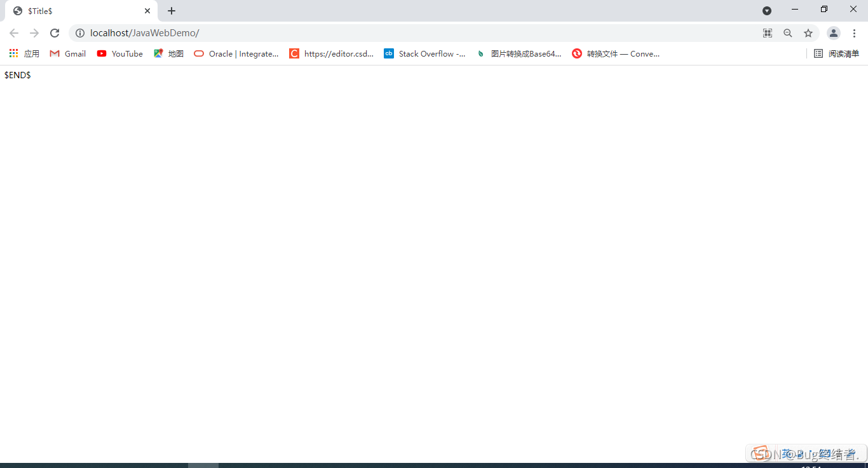The image size is (868, 468).
Task: Open a new tab with plus button
Action: pyautogui.click(x=172, y=11)
